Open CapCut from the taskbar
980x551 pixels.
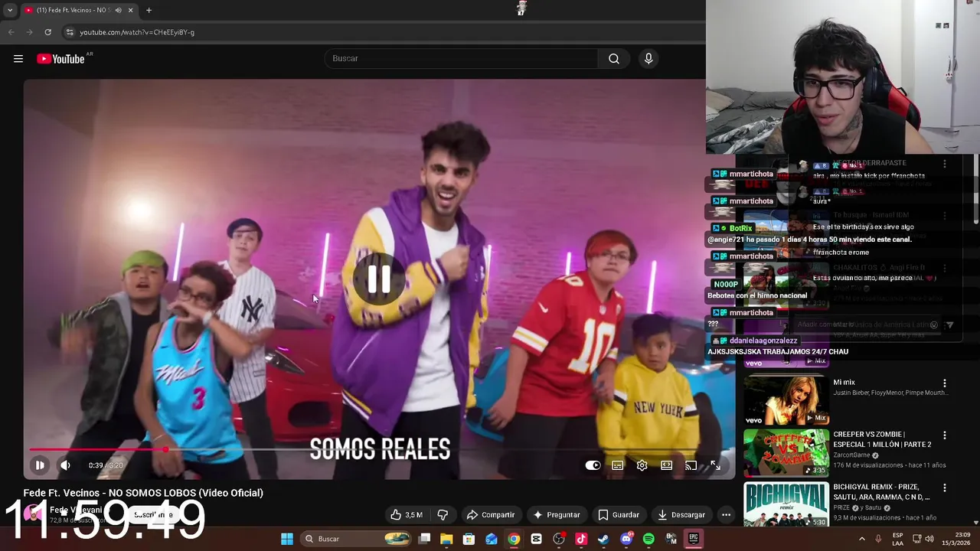click(x=536, y=539)
